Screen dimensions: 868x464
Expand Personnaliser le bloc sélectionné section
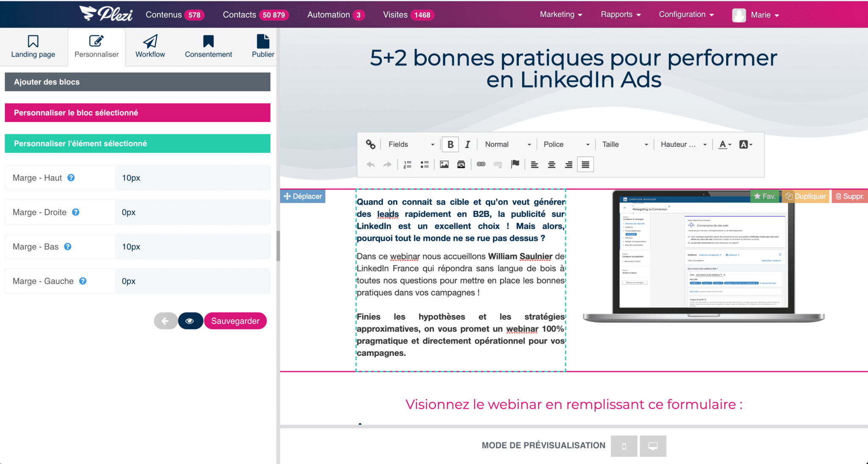pos(137,113)
